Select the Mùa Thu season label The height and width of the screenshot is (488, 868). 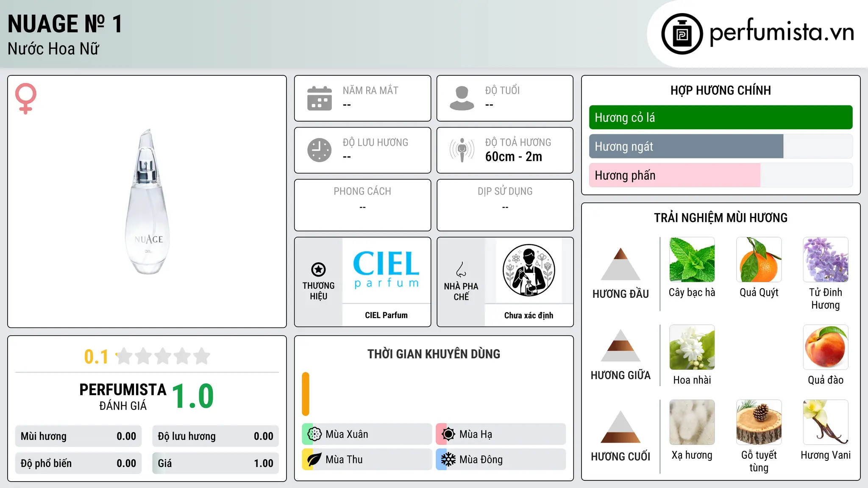[x=344, y=460]
